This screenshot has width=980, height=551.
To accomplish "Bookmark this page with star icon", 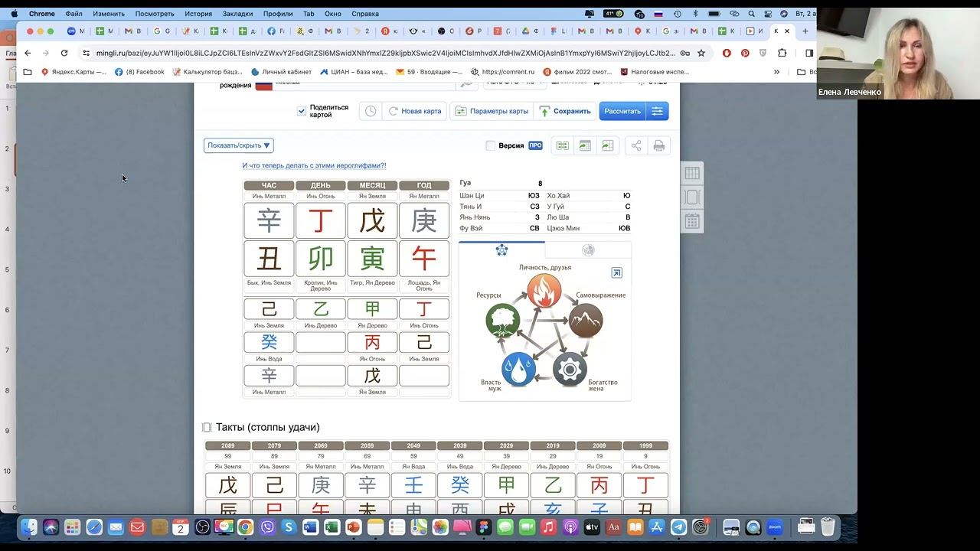I will pyautogui.click(x=701, y=53).
